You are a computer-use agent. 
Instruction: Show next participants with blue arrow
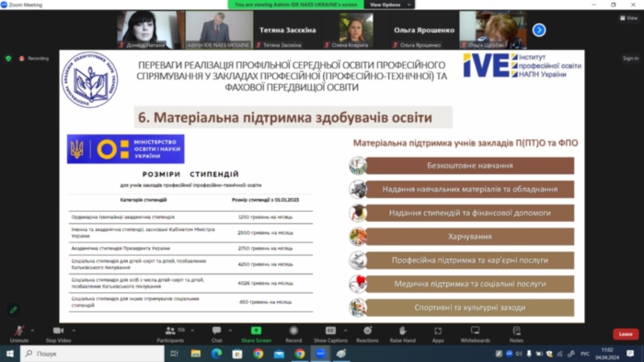[539, 30]
